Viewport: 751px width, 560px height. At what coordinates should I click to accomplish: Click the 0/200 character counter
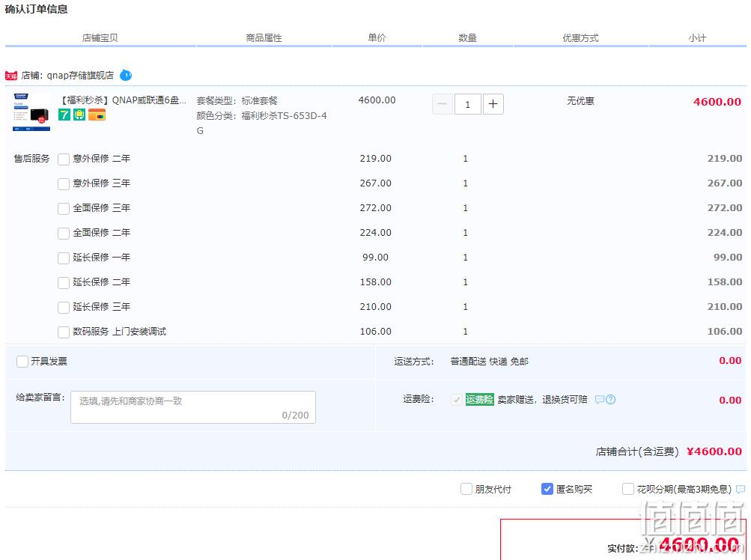pyautogui.click(x=295, y=416)
